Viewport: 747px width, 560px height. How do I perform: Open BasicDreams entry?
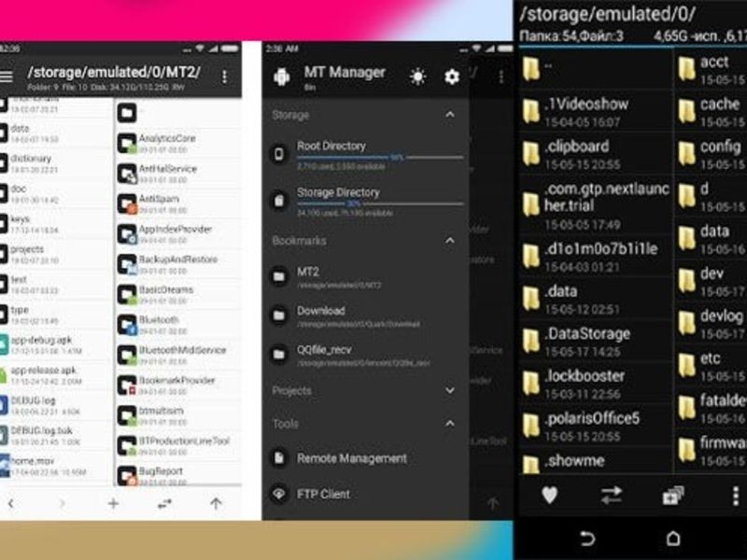click(x=179, y=294)
